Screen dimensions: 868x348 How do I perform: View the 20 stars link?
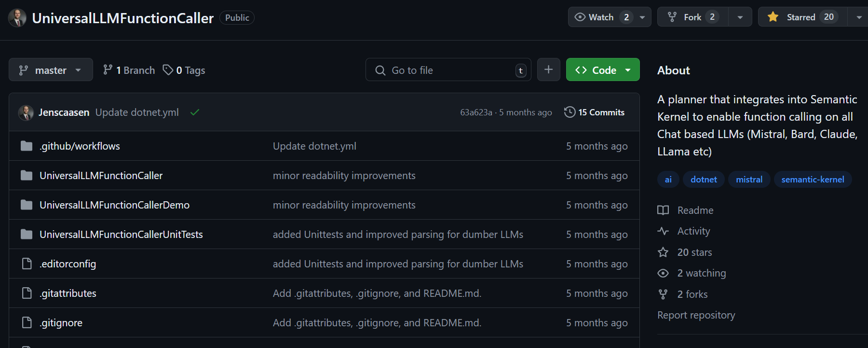[694, 252]
